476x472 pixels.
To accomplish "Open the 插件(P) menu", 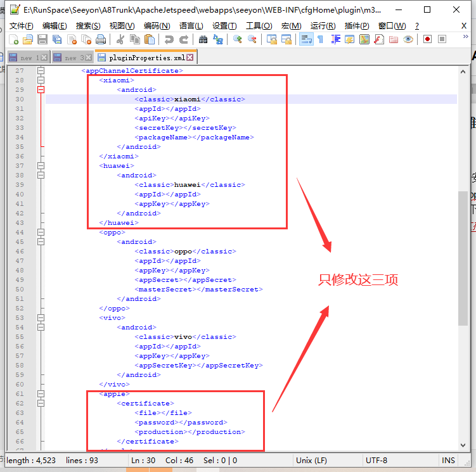I will [357, 26].
